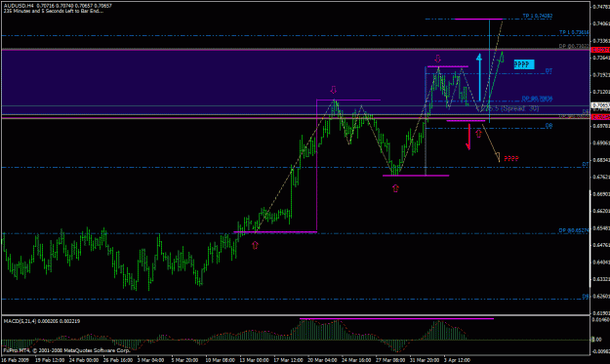The height and width of the screenshot is (364, 610).
Task: Click the DP @0.70836 label inside the purple zone
Action: point(537,99)
